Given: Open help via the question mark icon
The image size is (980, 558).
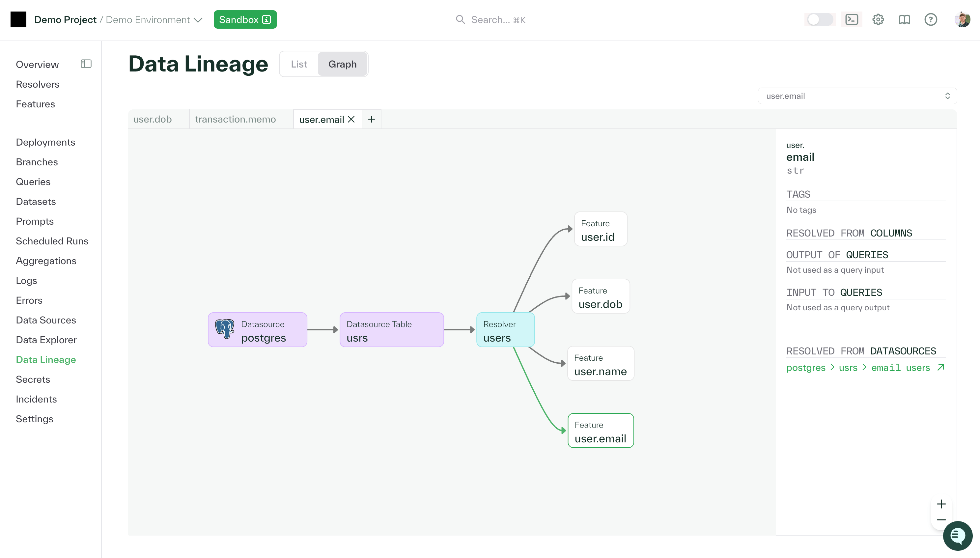Looking at the screenshot, I should 931,19.
